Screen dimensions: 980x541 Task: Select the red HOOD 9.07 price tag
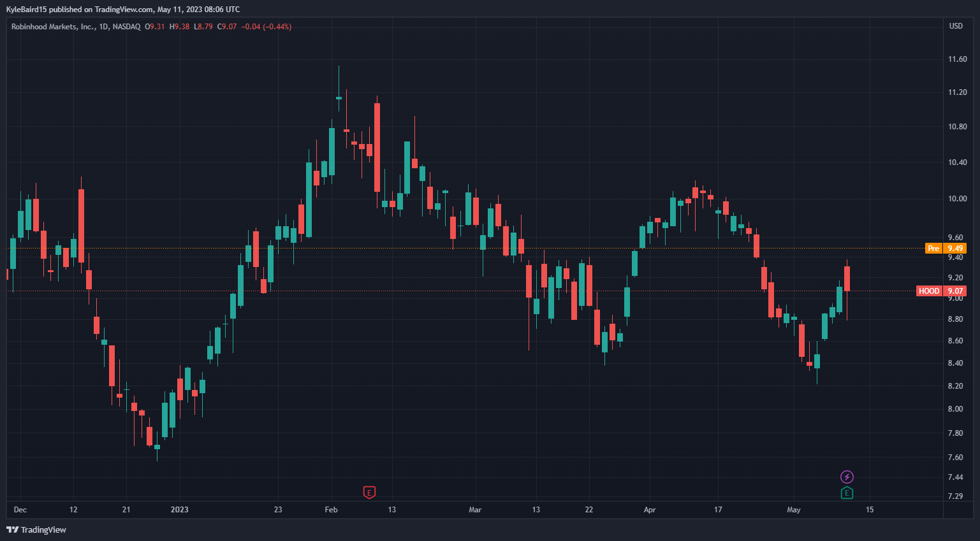tap(941, 291)
